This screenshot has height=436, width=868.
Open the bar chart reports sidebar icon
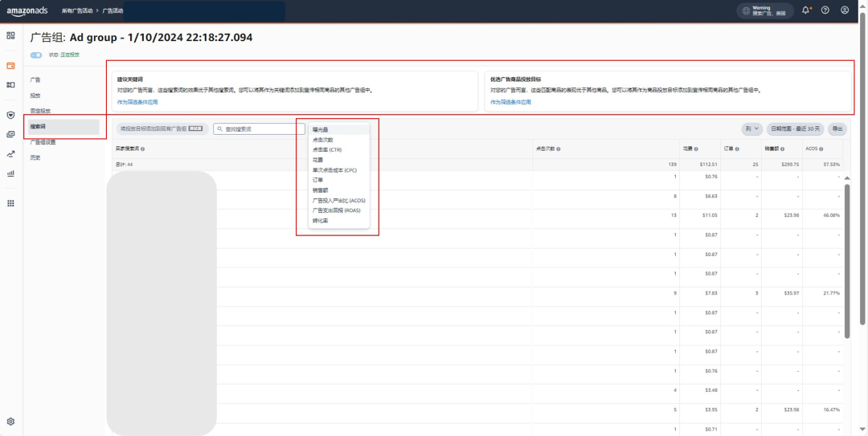pyautogui.click(x=10, y=173)
